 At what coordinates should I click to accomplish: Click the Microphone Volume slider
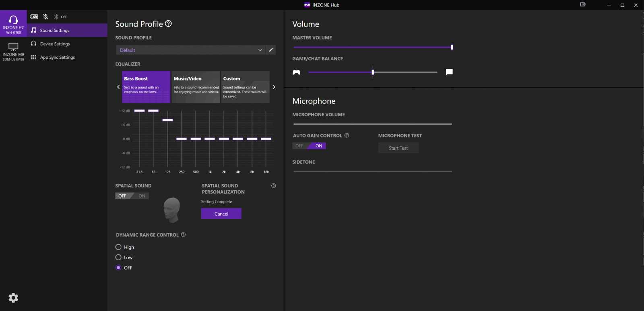pos(373,124)
